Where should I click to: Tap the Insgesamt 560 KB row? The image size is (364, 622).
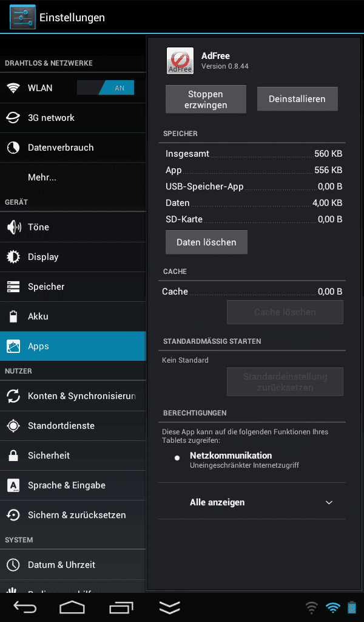254,154
